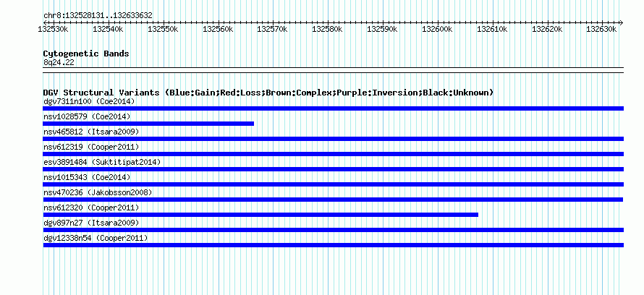The image size is (644, 295).
Task: Select the 8q24.22 band label
Action: coord(59,63)
